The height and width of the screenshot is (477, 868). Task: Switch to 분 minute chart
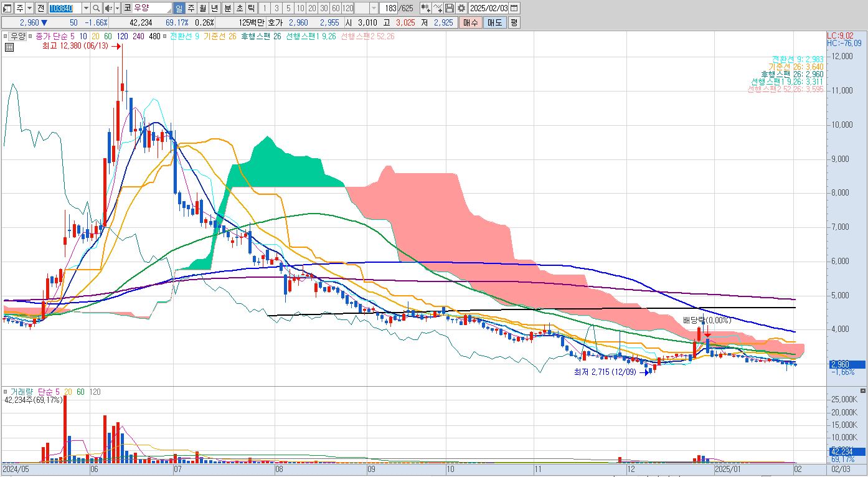pos(227,8)
